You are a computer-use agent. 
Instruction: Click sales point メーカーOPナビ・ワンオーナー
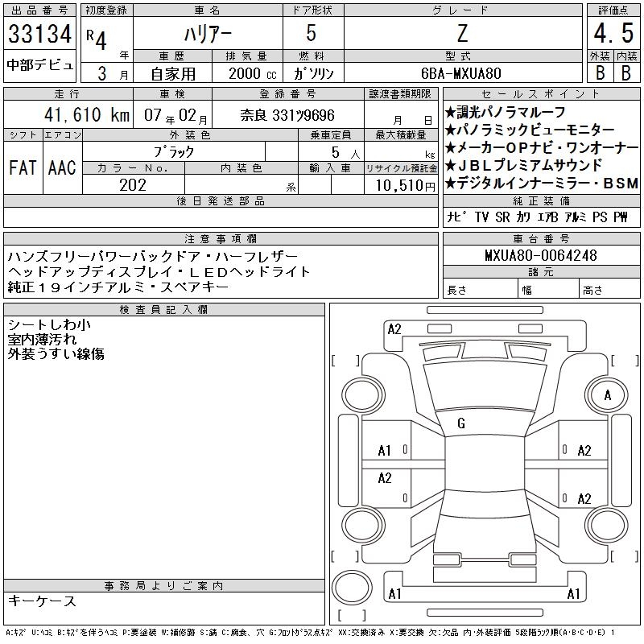pos(542,147)
